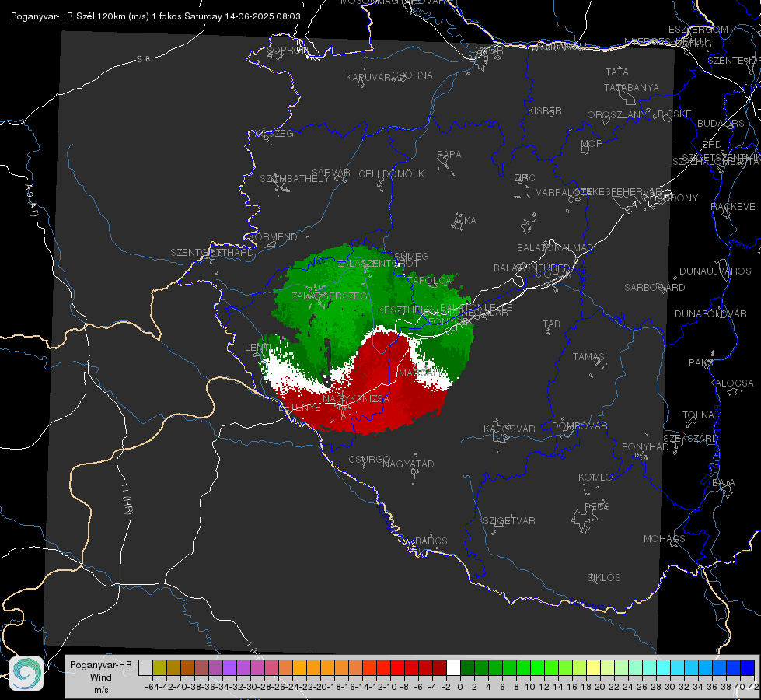Click the ZALAEGERSZEG city label

pos(330,296)
